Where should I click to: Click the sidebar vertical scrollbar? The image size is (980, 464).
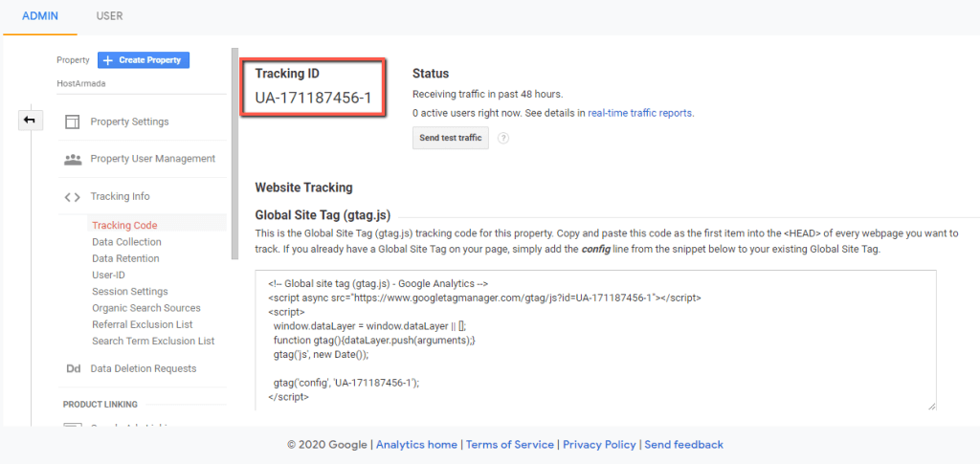234,153
